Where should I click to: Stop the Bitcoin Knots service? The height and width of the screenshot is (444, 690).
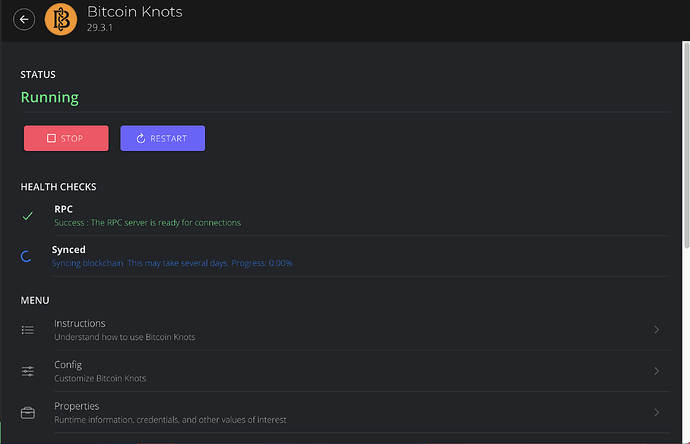coord(66,138)
